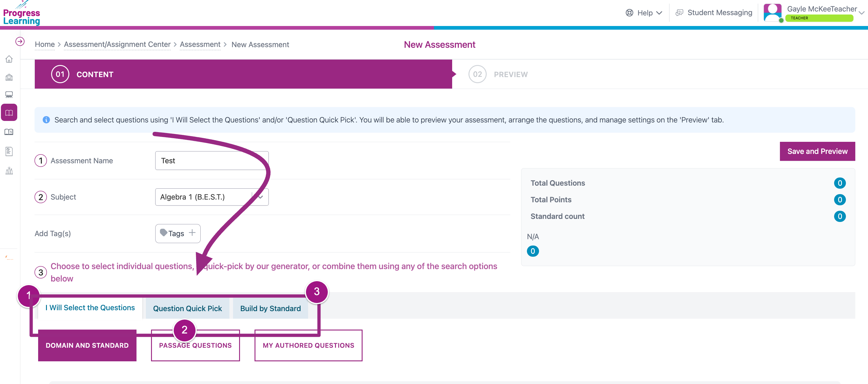Click the Assessment Name input field
The height and width of the screenshot is (384, 868).
pos(212,161)
